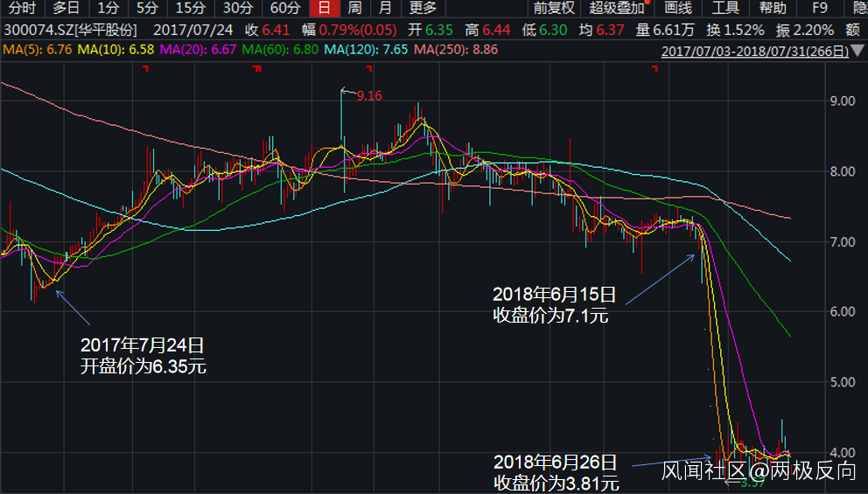868x494 pixels.
Task: Switch to 周 weekly chart
Action: pyautogui.click(x=354, y=9)
